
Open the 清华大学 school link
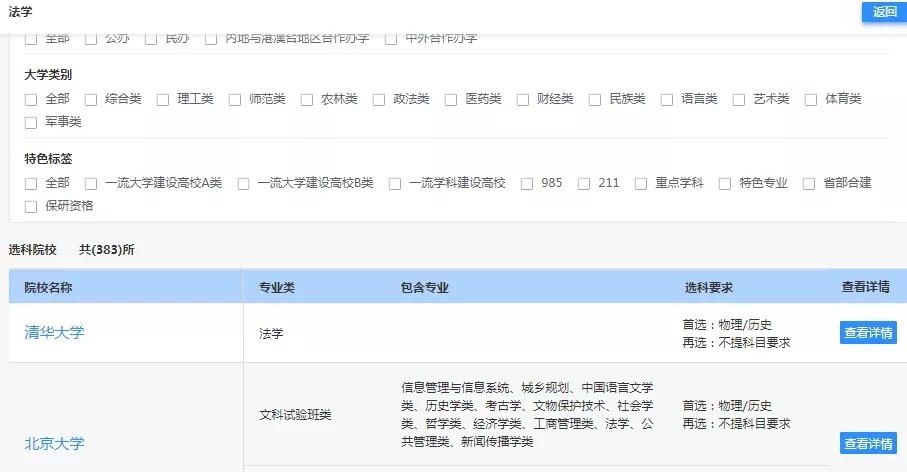tap(54, 333)
